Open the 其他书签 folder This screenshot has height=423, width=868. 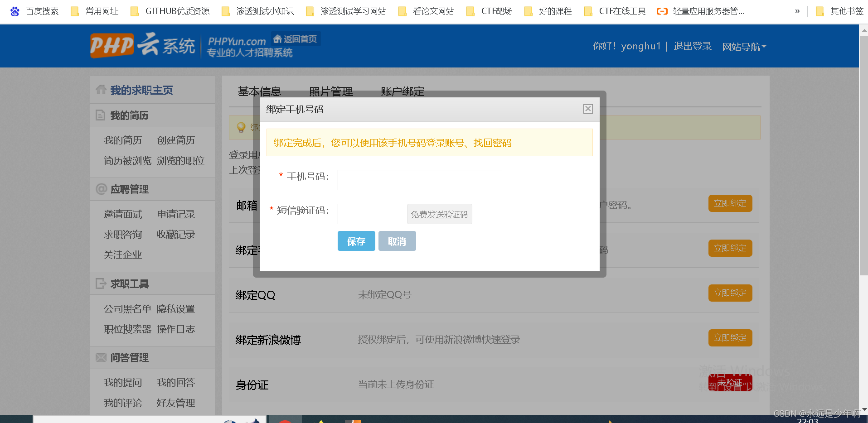839,11
